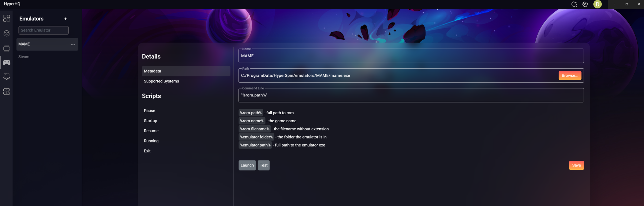Focus the Search Emulator field

44,30
